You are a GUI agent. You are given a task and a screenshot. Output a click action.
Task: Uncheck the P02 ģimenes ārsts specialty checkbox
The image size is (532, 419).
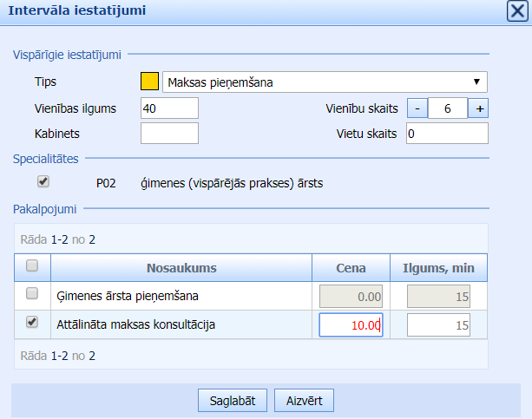[43, 182]
